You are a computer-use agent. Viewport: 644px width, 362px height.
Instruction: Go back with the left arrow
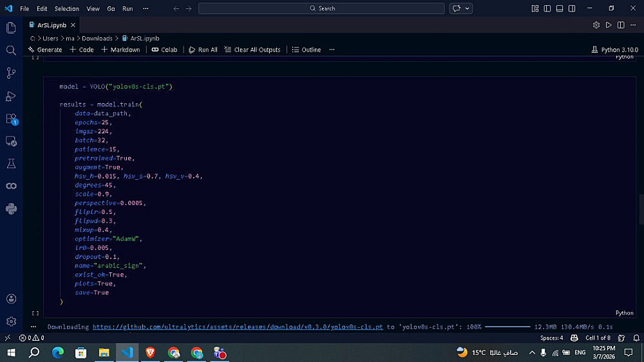176,8
